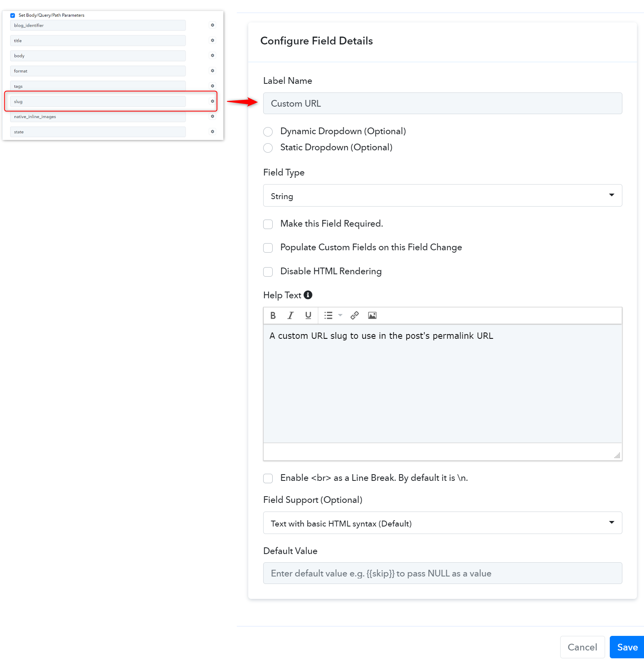
Task: Open settings gear for blog_identifier field
Action: [x=212, y=25]
